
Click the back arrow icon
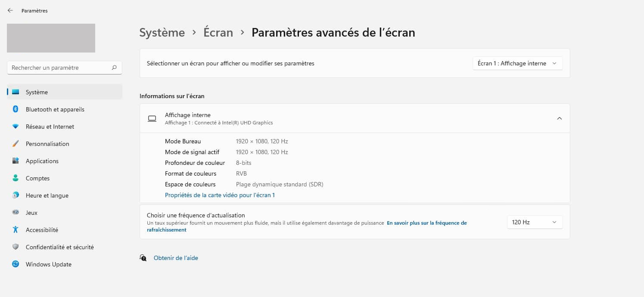pos(10,10)
